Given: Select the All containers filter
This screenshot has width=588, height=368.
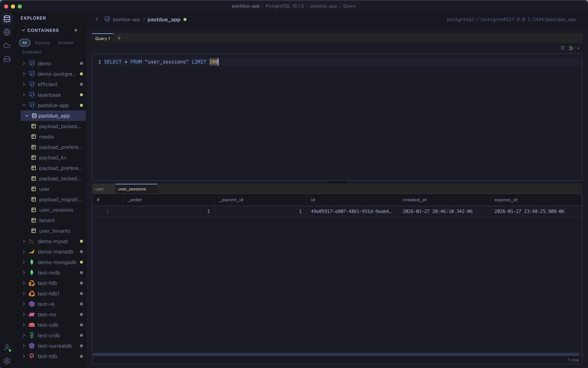Looking at the screenshot, I should (x=25, y=43).
